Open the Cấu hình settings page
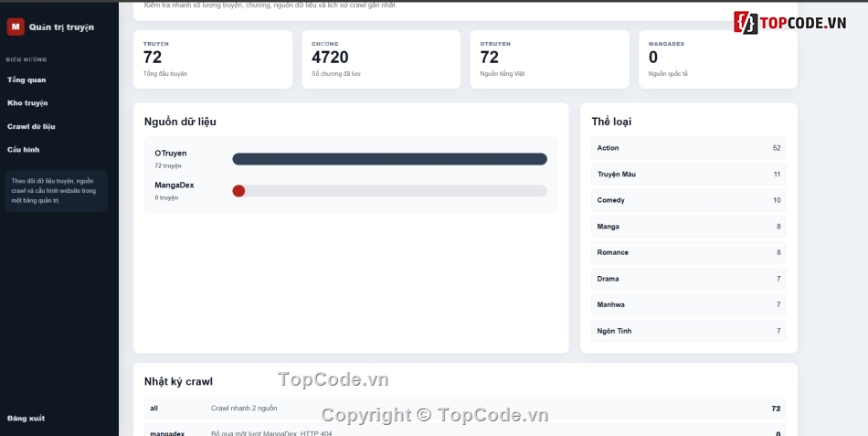 23,150
